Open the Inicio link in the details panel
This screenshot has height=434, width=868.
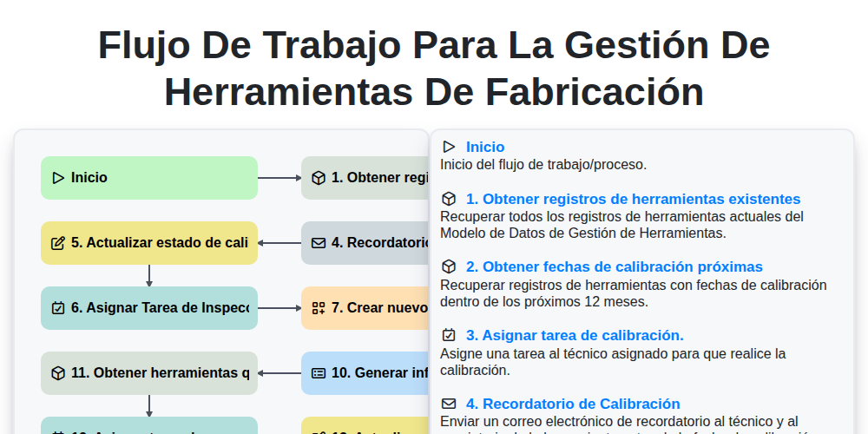[x=485, y=147]
